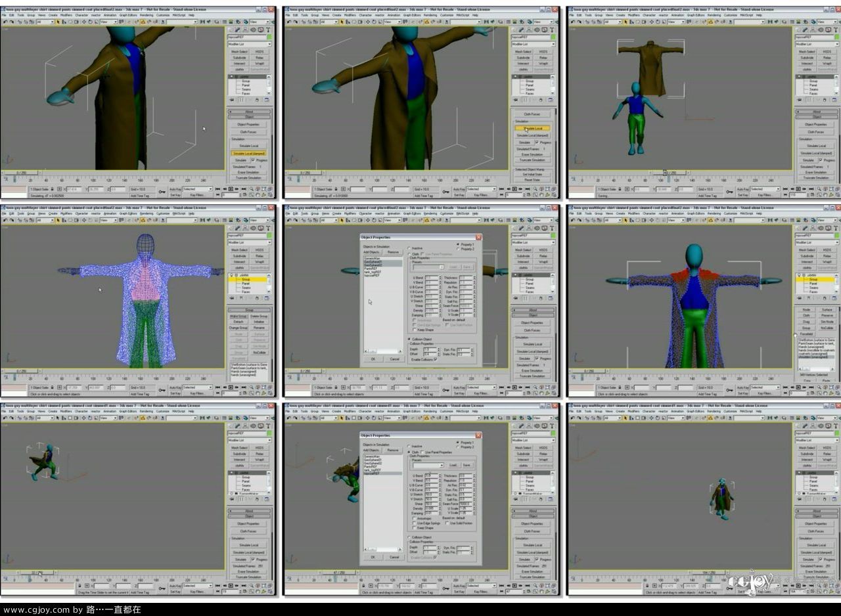Expand the About rollout in bottom-center screenshot
This screenshot has height=616, width=841.
pos(533,511)
